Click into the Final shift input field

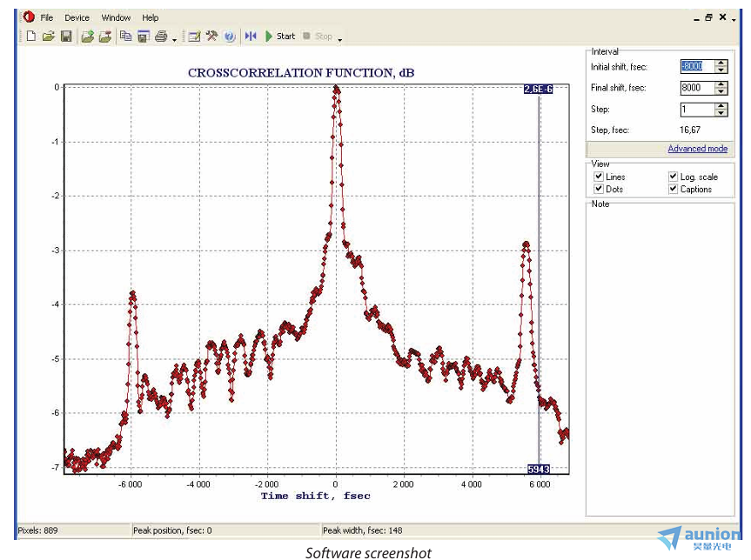pyautogui.click(x=696, y=88)
